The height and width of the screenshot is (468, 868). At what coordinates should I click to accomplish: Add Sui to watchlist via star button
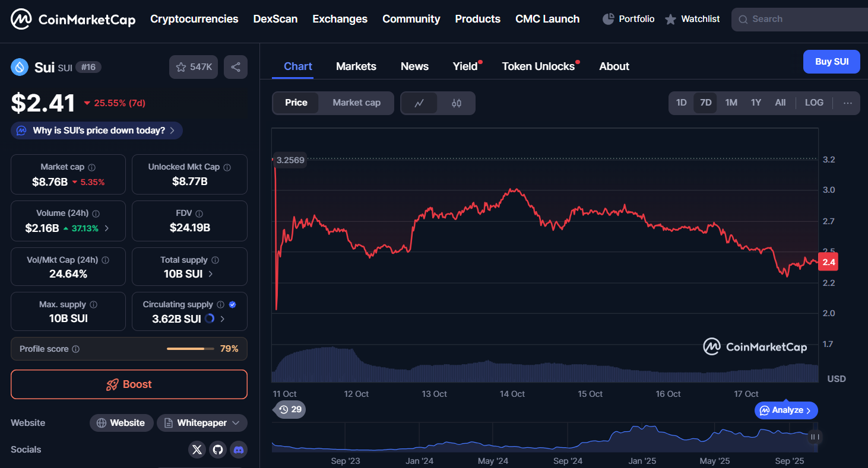click(194, 67)
